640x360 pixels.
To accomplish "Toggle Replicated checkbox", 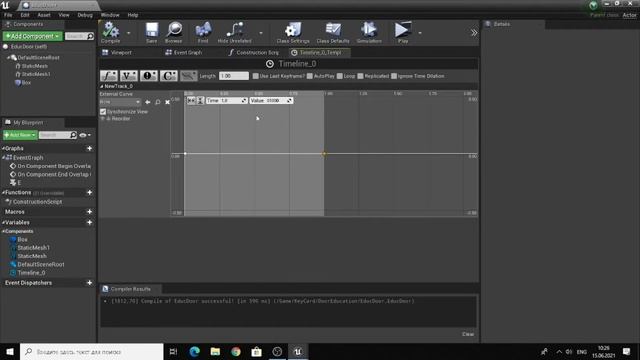I will coord(360,76).
